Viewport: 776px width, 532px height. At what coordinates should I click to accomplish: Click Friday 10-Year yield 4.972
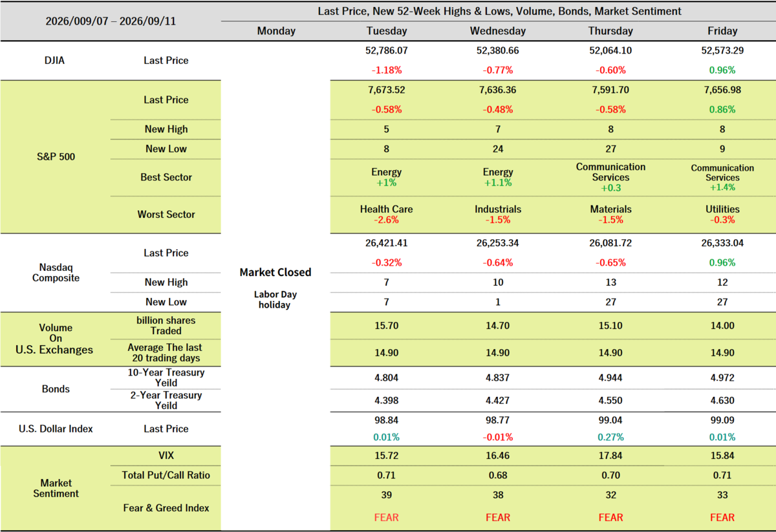pos(722,378)
